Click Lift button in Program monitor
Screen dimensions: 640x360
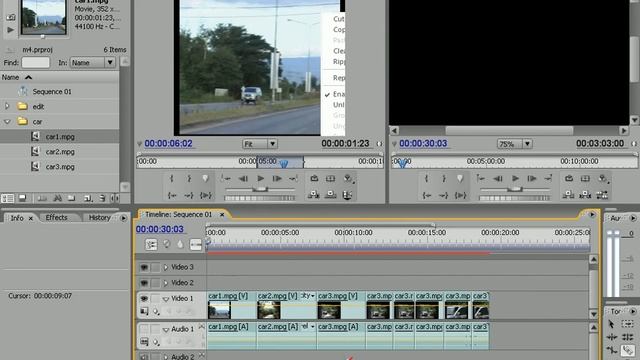568,195
